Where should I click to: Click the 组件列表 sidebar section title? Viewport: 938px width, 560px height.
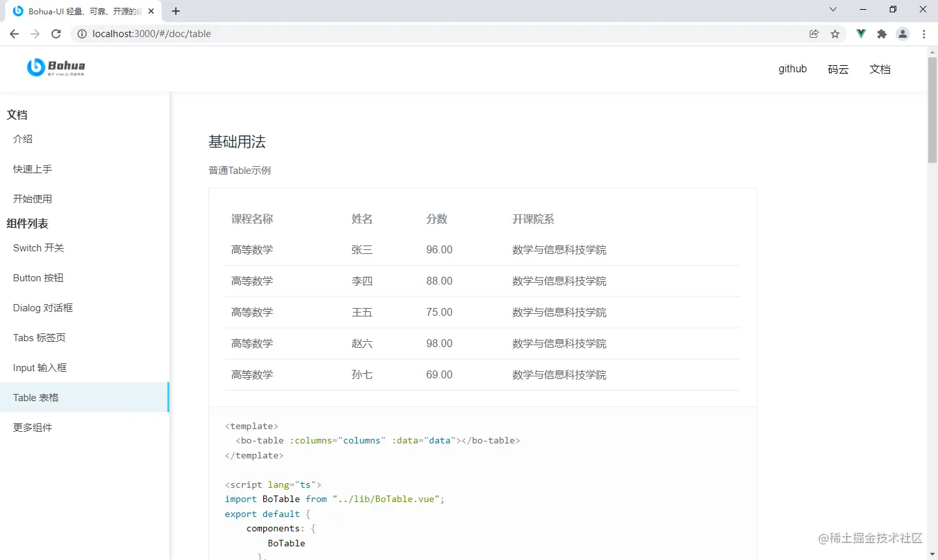[x=27, y=223]
